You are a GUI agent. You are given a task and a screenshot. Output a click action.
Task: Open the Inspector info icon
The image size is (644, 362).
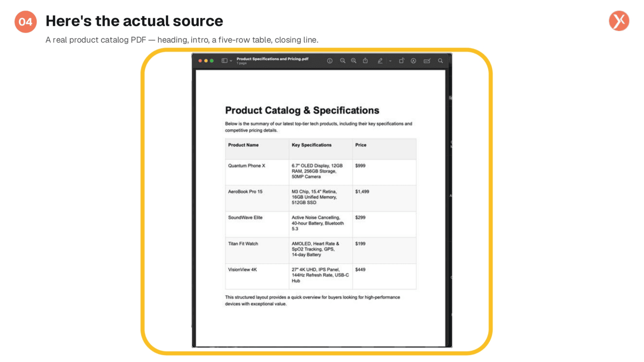click(330, 61)
